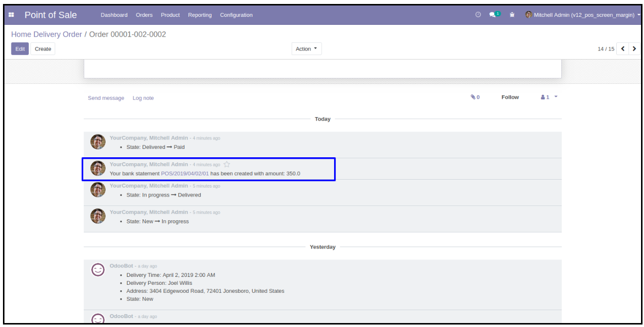Click the activities clock icon
The image size is (644, 327).
[478, 15]
